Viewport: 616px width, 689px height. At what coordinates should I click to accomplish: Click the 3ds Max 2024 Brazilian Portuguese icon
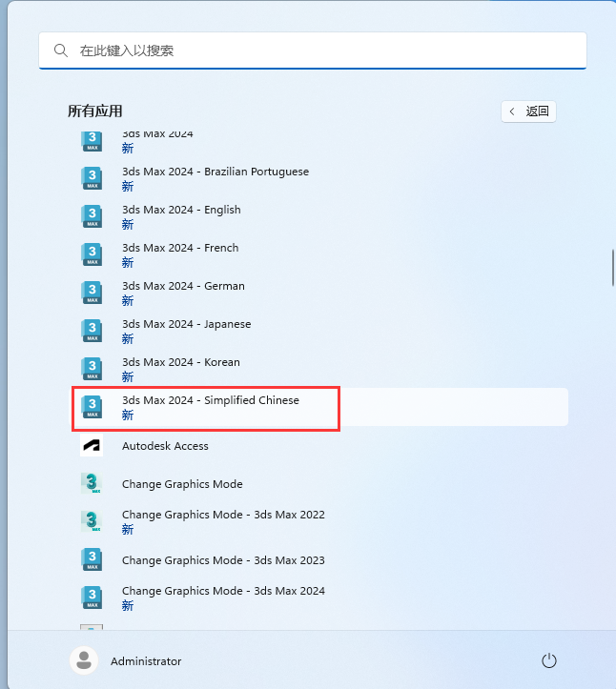pos(92,178)
